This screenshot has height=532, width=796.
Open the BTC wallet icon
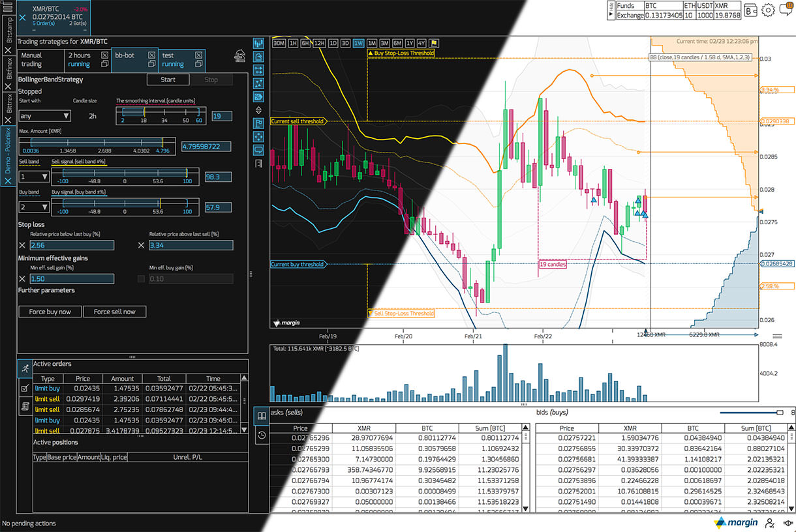(750, 10)
